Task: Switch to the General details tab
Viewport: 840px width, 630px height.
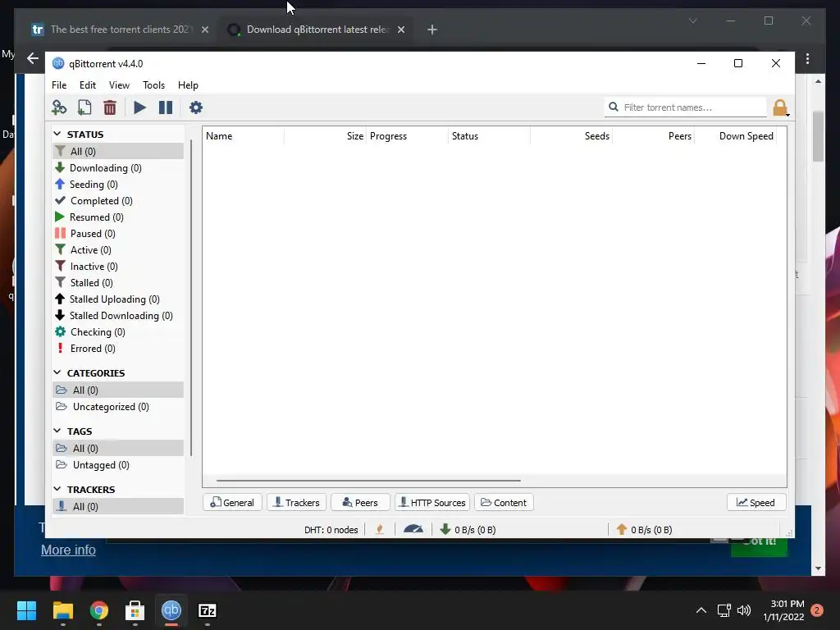Action: (232, 503)
